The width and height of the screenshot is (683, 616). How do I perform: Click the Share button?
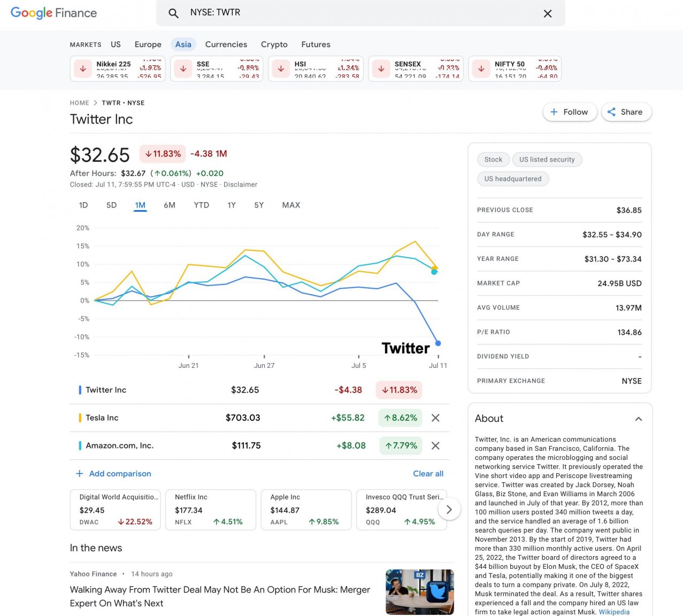[x=626, y=112]
